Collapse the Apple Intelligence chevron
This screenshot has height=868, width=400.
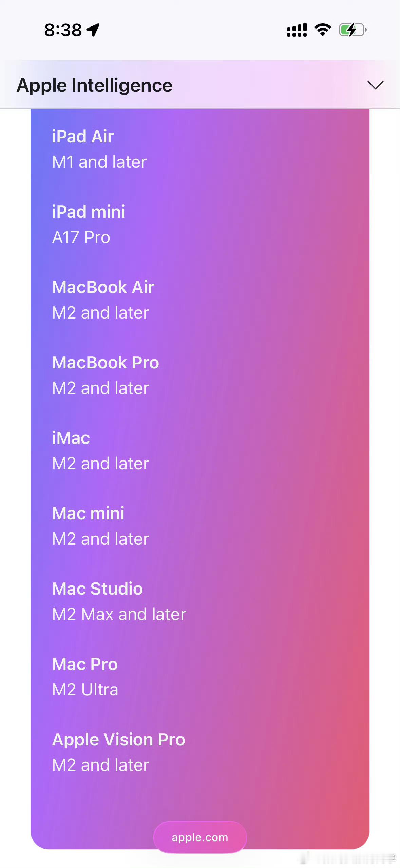coord(375,85)
